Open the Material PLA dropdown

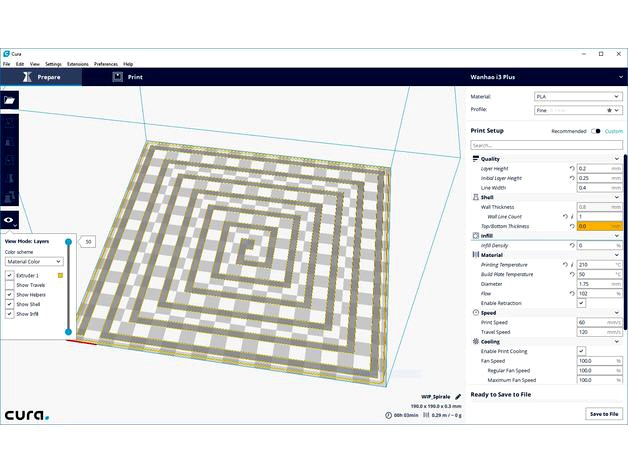(x=578, y=97)
